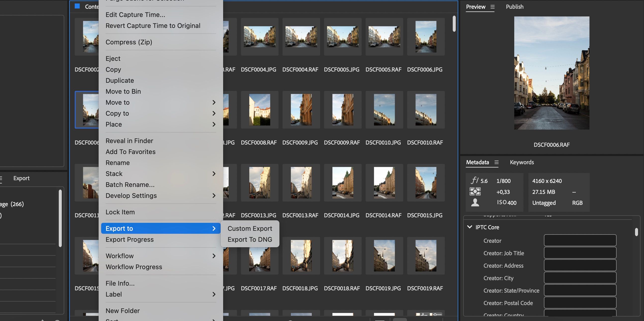Click the creator person icon beside ISO 400
Image resolution: width=644 pixels, height=321 pixels.
click(x=475, y=202)
